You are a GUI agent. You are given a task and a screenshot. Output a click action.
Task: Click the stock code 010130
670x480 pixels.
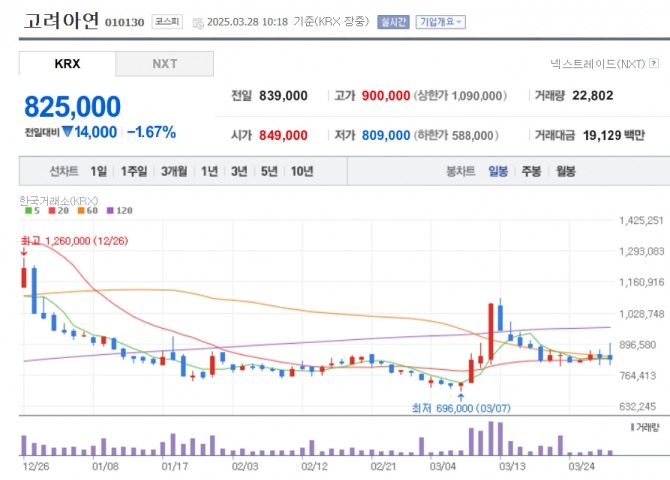[125, 22]
